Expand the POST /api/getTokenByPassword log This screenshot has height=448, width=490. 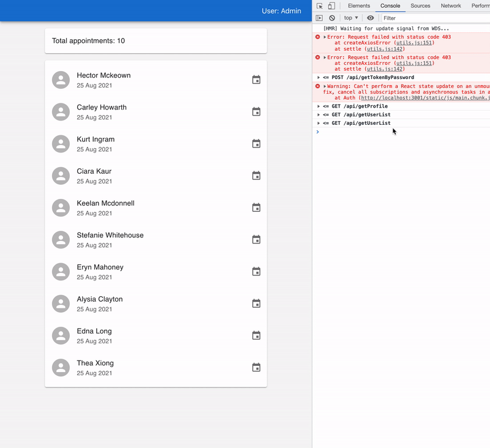[318, 78]
